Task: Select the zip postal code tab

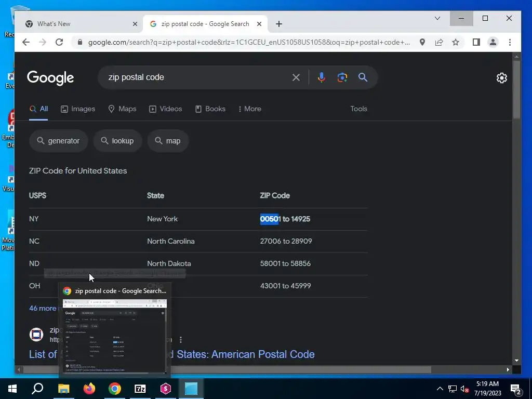Action: (205, 24)
